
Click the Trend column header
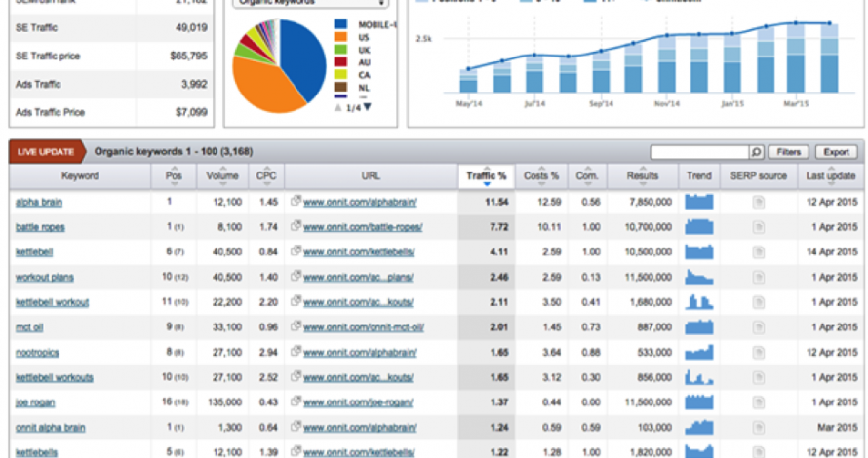(699, 176)
